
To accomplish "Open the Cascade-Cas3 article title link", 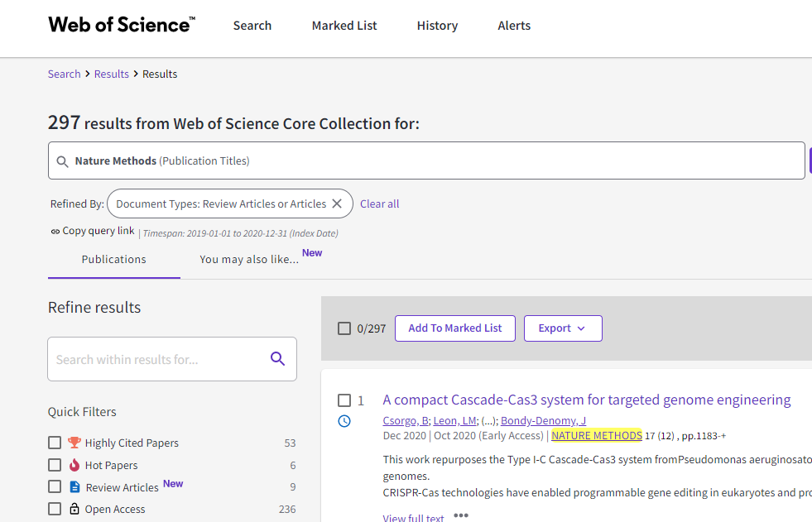I will (587, 400).
